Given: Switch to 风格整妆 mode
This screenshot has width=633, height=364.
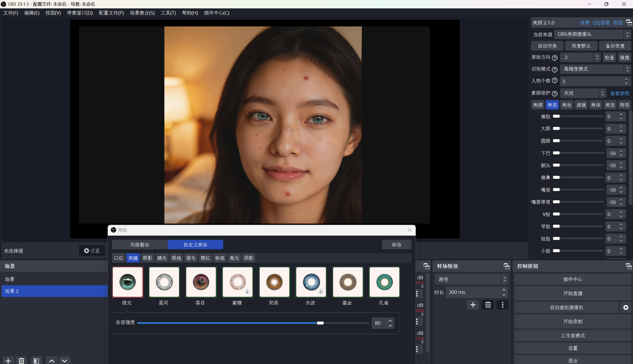Looking at the screenshot, I should tap(140, 244).
